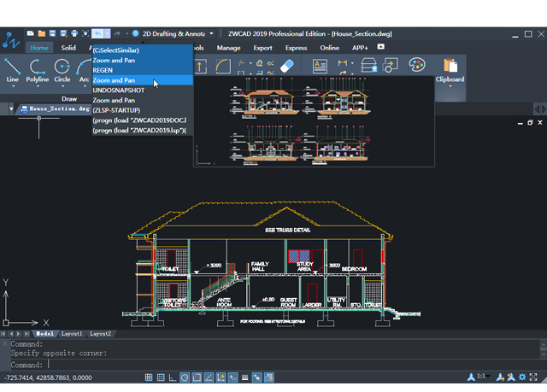The height and width of the screenshot is (392, 547).
Task: Open the workspace settings gear in the status bar
Action: point(522,377)
